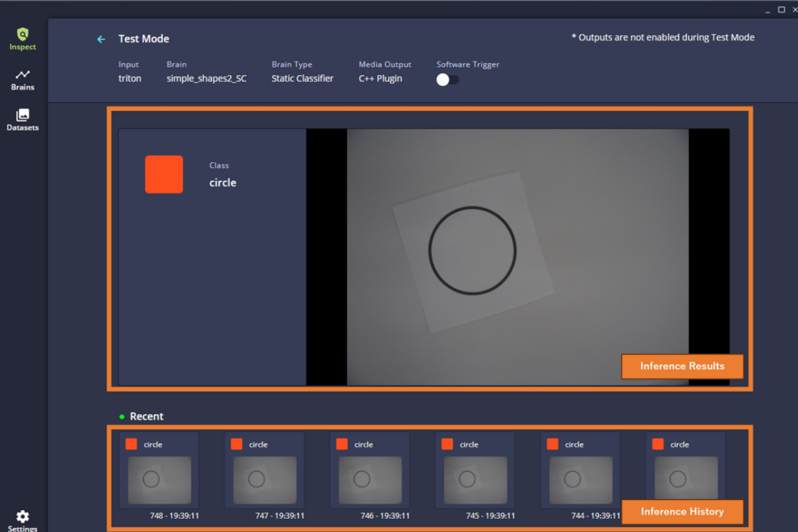Open Settings gear in sidebar
This screenshot has width=798, height=532.
[x=23, y=517]
